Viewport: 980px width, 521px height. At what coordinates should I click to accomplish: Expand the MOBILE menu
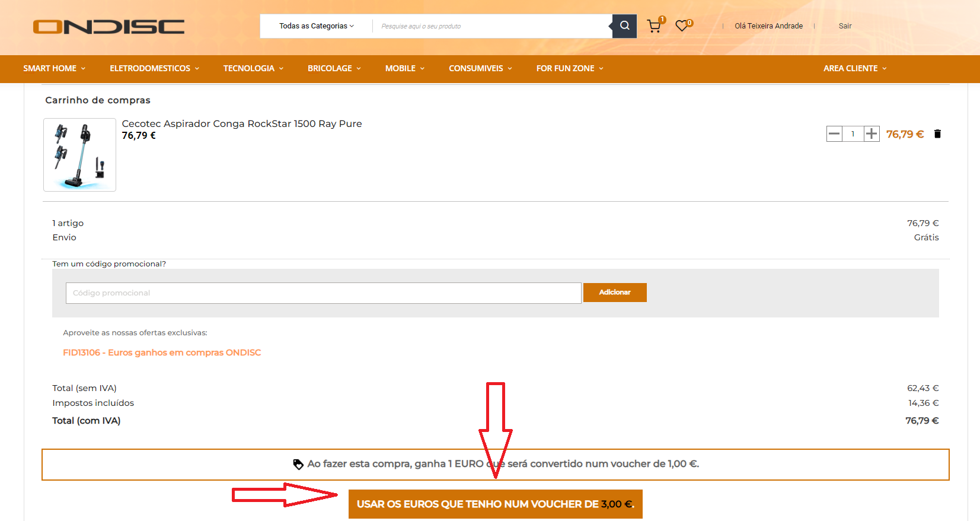(405, 68)
